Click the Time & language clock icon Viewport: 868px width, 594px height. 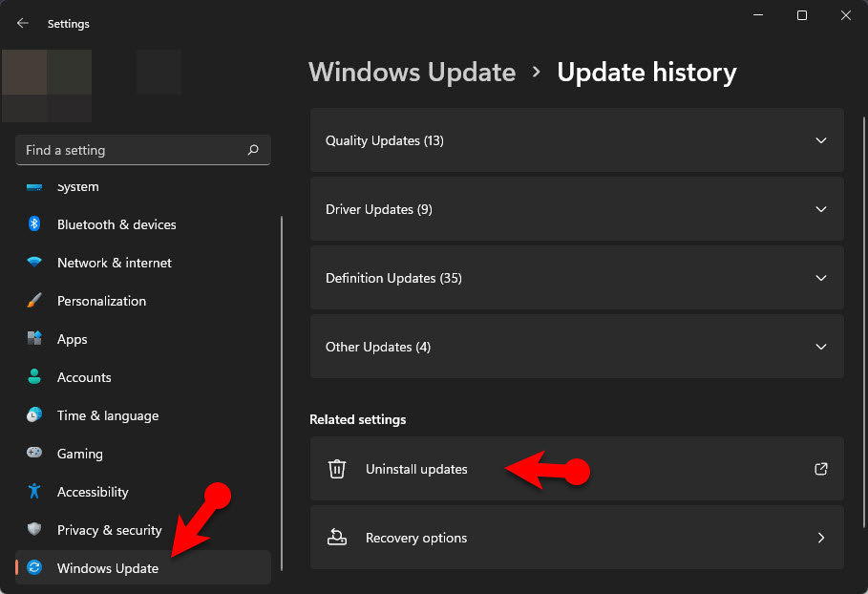click(x=34, y=414)
